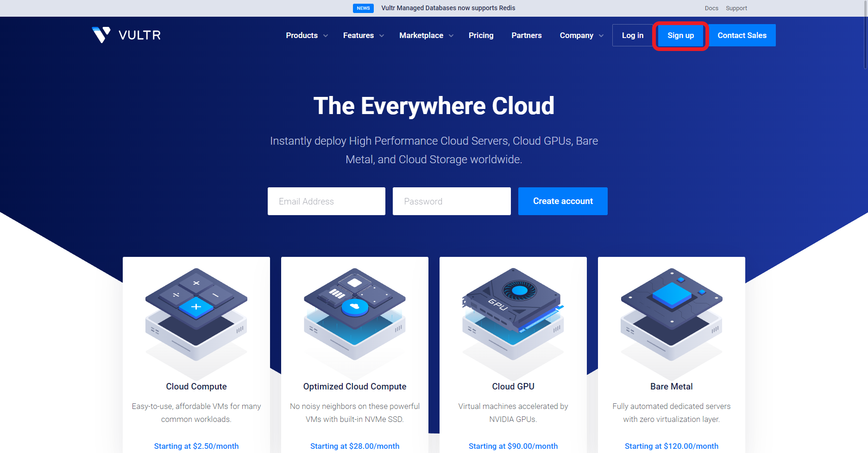This screenshot has height=453, width=868.
Task: Click the Create account button
Action: coord(563,201)
